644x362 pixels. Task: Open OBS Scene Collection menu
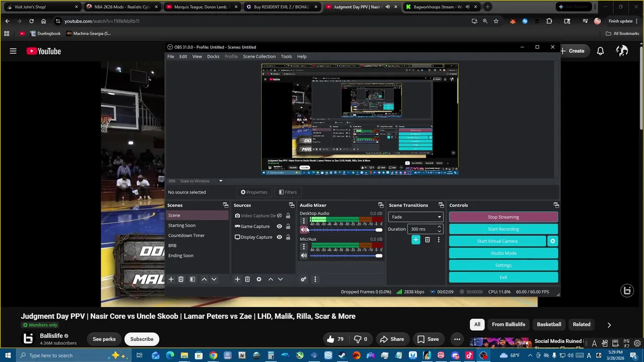(259, 56)
